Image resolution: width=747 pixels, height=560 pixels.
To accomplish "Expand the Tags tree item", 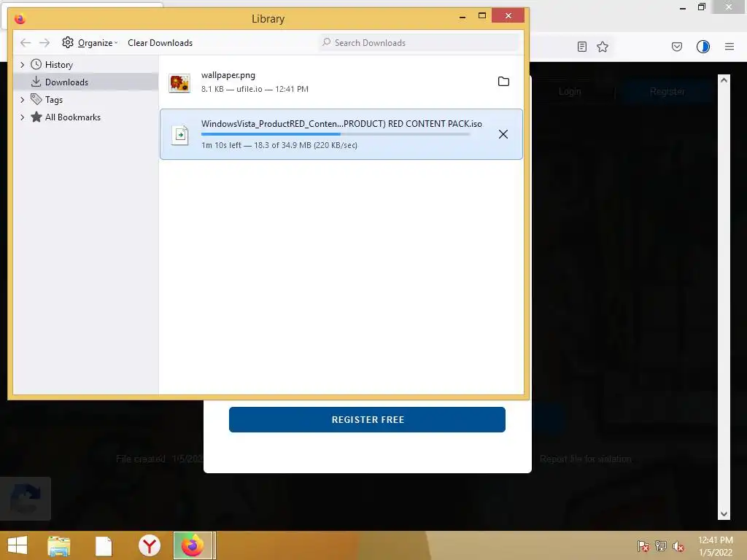I will (23, 99).
